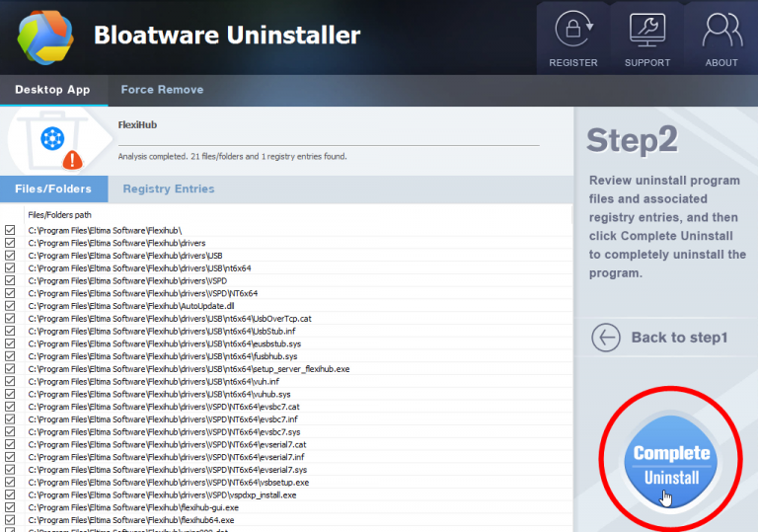The image size is (758, 532).
Task: Uncheck the UsbStub.inf entry
Action: click(10, 331)
